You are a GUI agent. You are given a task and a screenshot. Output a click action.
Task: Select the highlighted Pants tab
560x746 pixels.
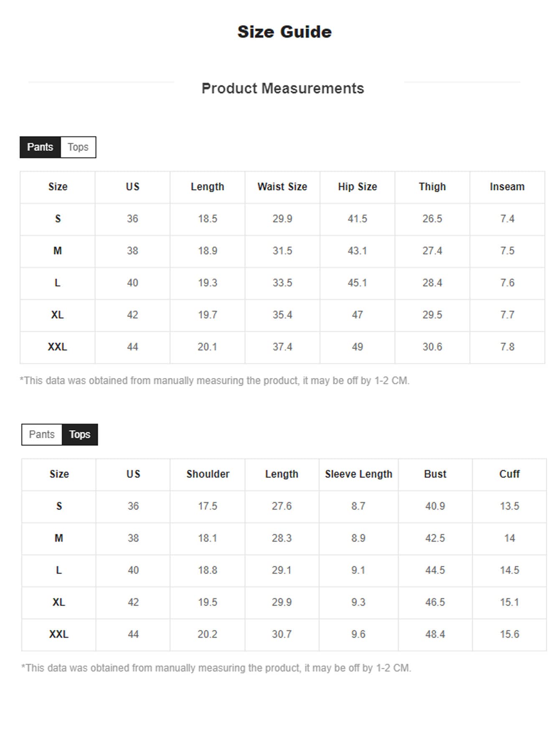40,147
